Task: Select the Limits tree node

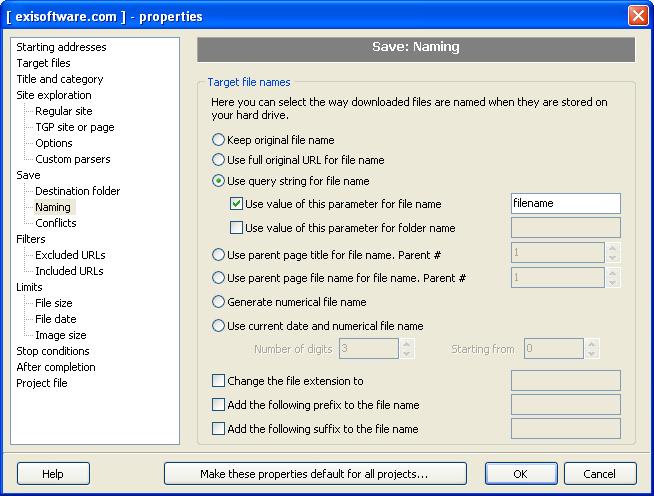Action: click(x=29, y=287)
